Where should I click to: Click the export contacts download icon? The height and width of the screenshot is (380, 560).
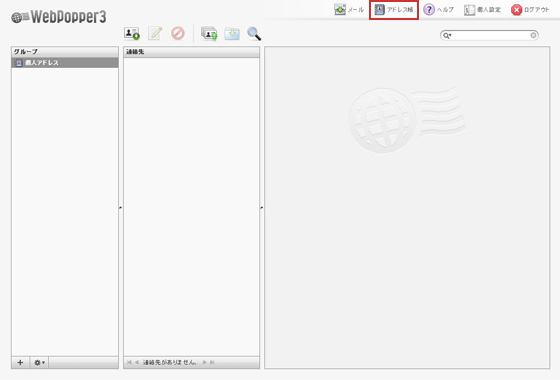(x=232, y=34)
